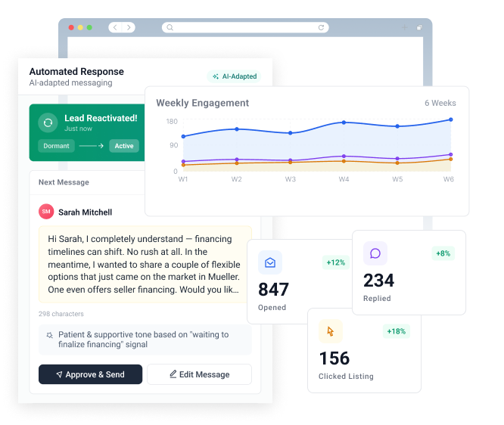
Task: Click the browser reload icon
Action: point(321,28)
